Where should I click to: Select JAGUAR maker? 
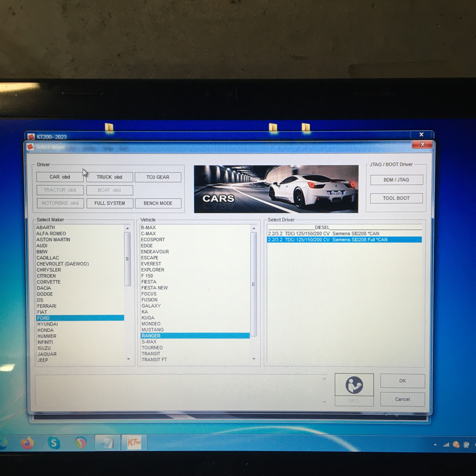point(47,354)
